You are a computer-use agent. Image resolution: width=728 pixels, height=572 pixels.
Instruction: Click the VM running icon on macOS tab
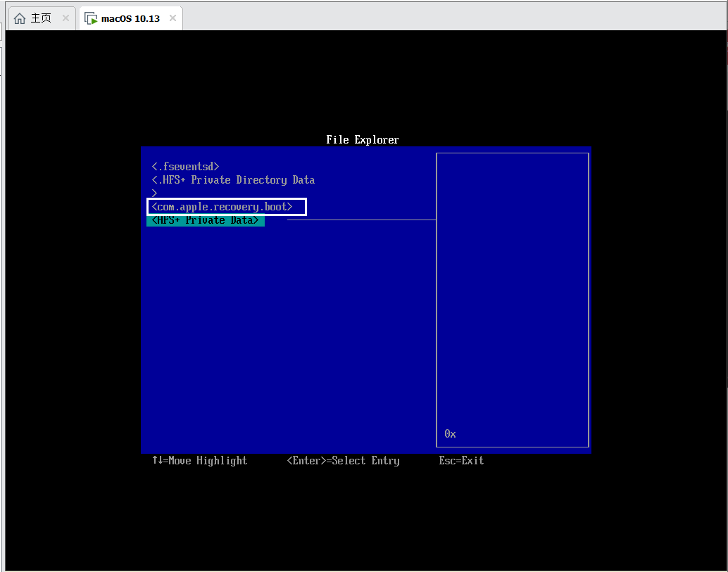tap(91, 18)
